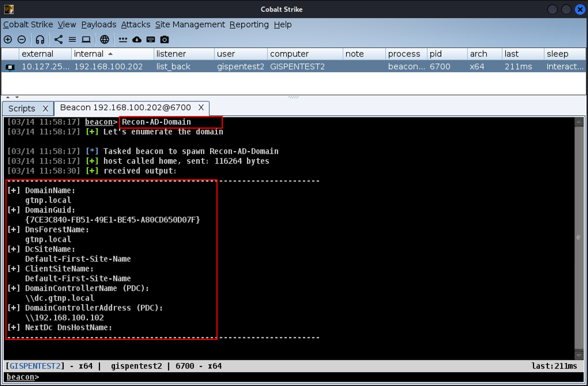The height and width of the screenshot is (386, 588).
Task: Sort sessions by internal column header
Action: [x=112, y=54]
